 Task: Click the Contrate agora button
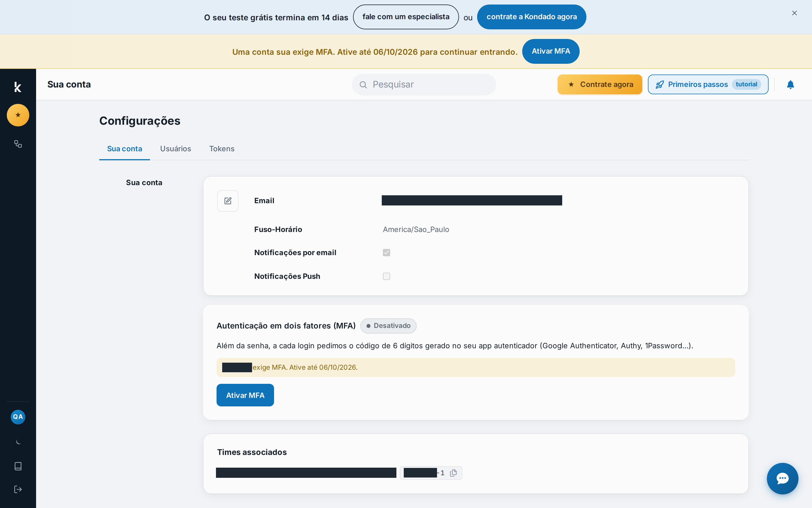click(600, 84)
